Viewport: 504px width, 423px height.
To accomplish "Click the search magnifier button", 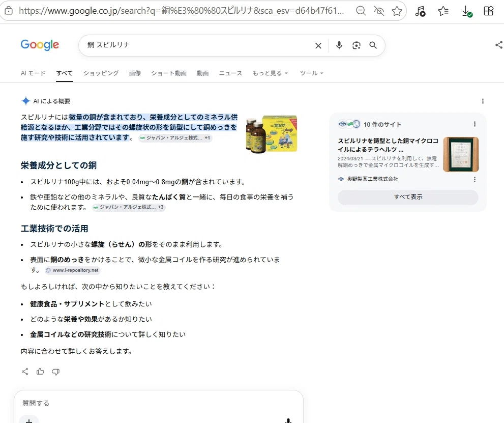I will pyautogui.click(x=373, y=45).
